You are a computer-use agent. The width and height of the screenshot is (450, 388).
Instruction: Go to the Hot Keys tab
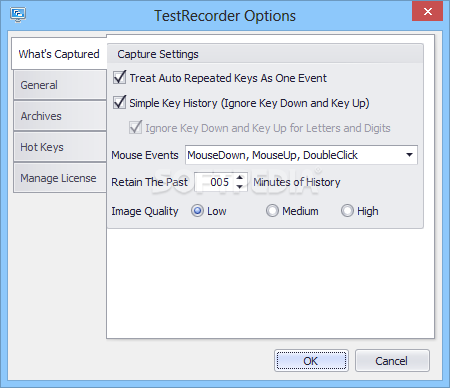tap(60, 147)
